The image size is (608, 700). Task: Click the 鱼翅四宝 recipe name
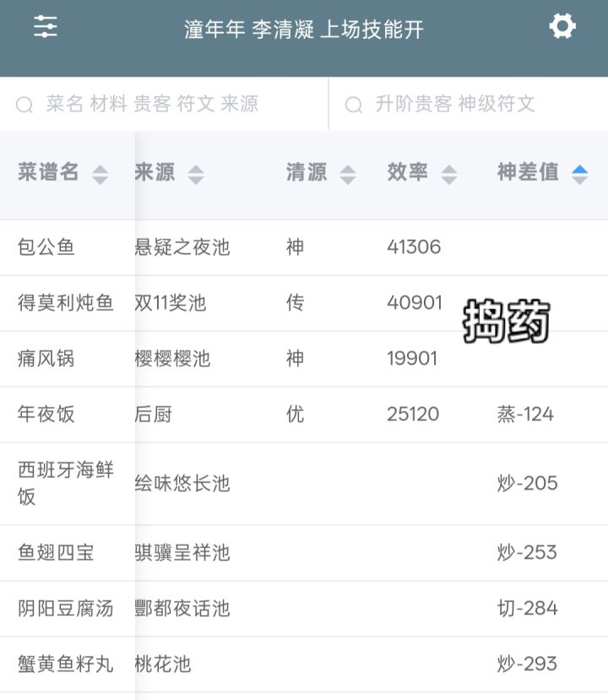coord(56,553)
